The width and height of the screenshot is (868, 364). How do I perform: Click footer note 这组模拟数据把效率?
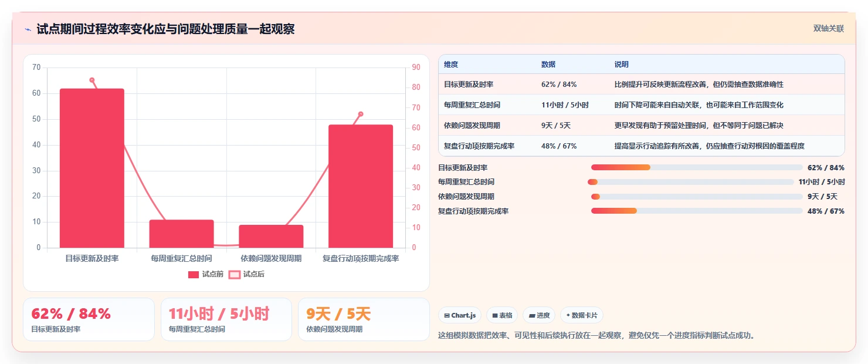596,336
